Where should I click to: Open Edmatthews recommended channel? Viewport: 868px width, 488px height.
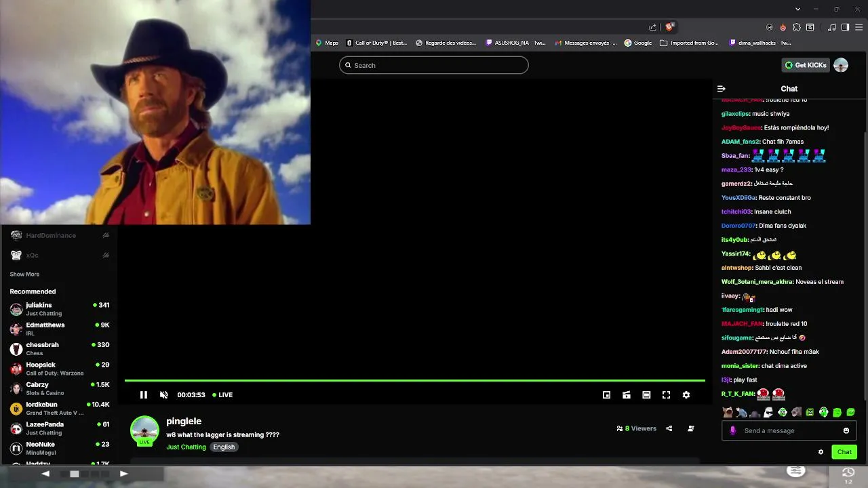point(60,329)
